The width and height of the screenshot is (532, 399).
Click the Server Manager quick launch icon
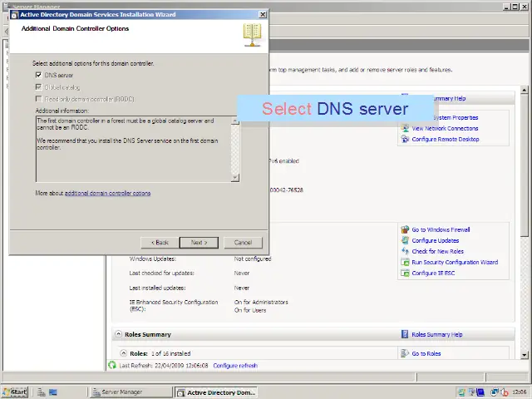[42, 392]
